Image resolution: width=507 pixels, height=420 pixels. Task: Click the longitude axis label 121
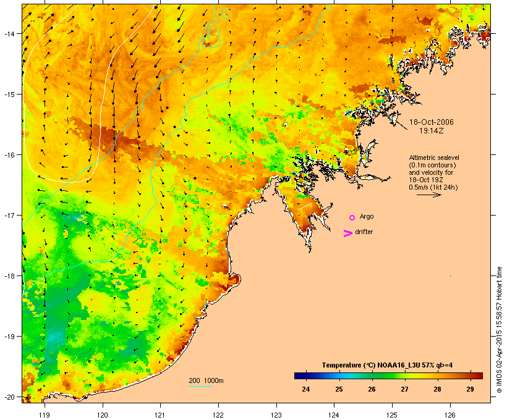pos(160,414)
